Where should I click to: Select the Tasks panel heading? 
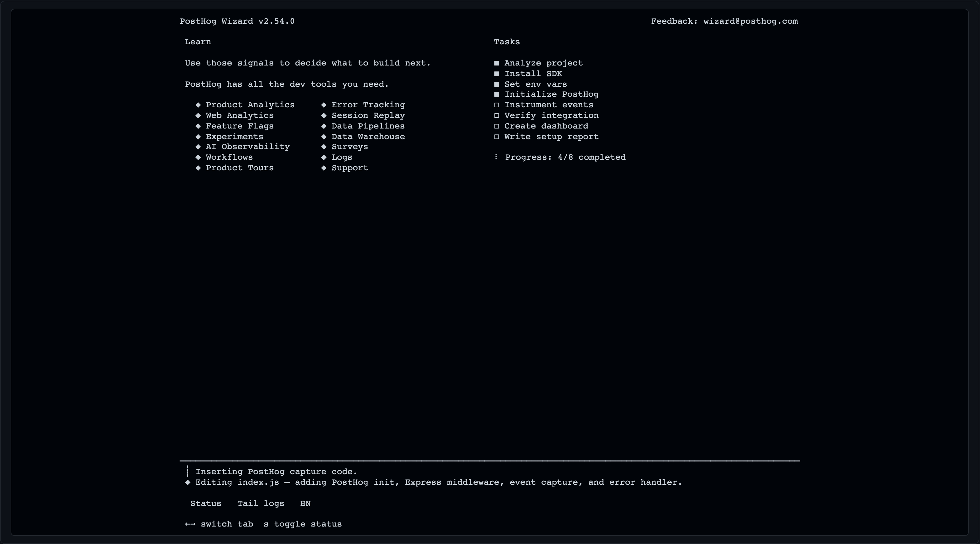click(507, 42)
